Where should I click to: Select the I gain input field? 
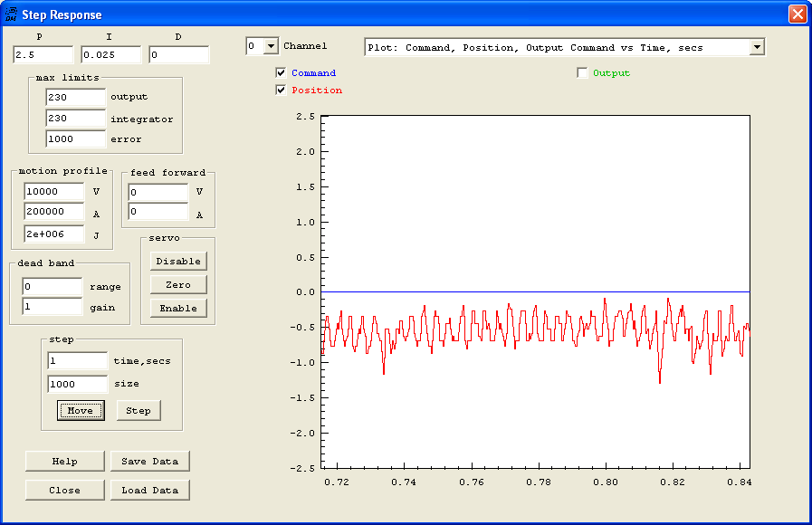click(110, 55)
